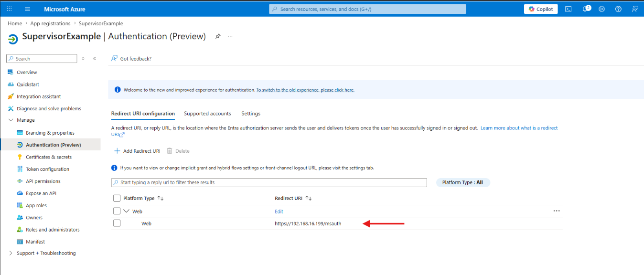
Task: Click Got feedback? text
Action: [x=136, y=58]
